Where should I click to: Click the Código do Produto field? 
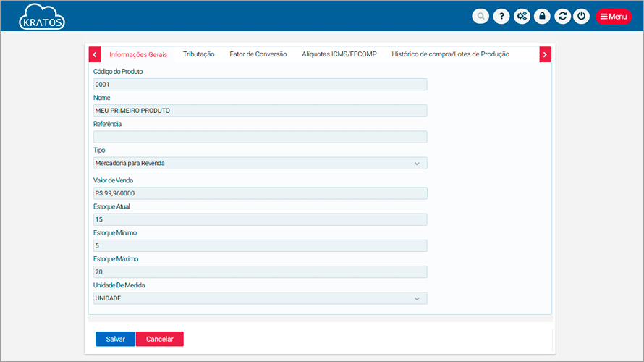pyautogui.click(x=260, y=85)
